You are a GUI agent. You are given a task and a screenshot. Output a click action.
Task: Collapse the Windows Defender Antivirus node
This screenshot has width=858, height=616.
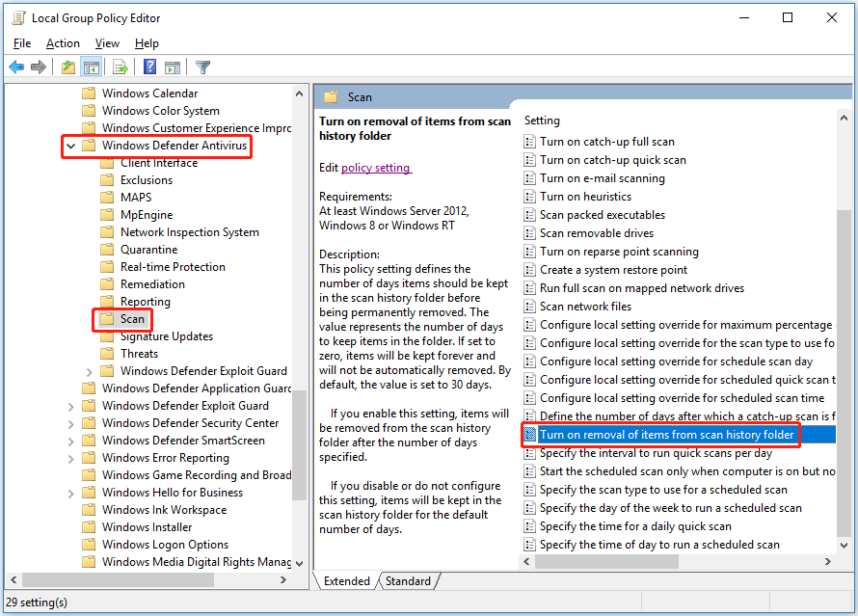coord(70,146)
